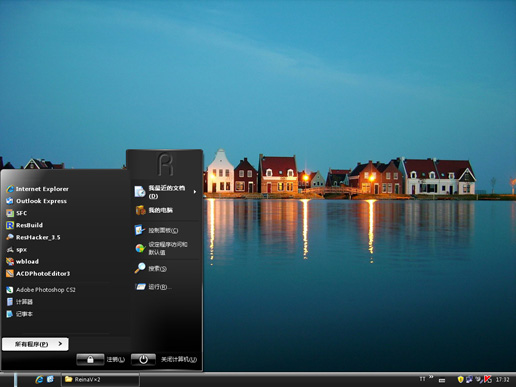Click the red Kaspersky tray icon
Image resolution: width=516 pixels, height=387 pixels.
pos(488,379)
